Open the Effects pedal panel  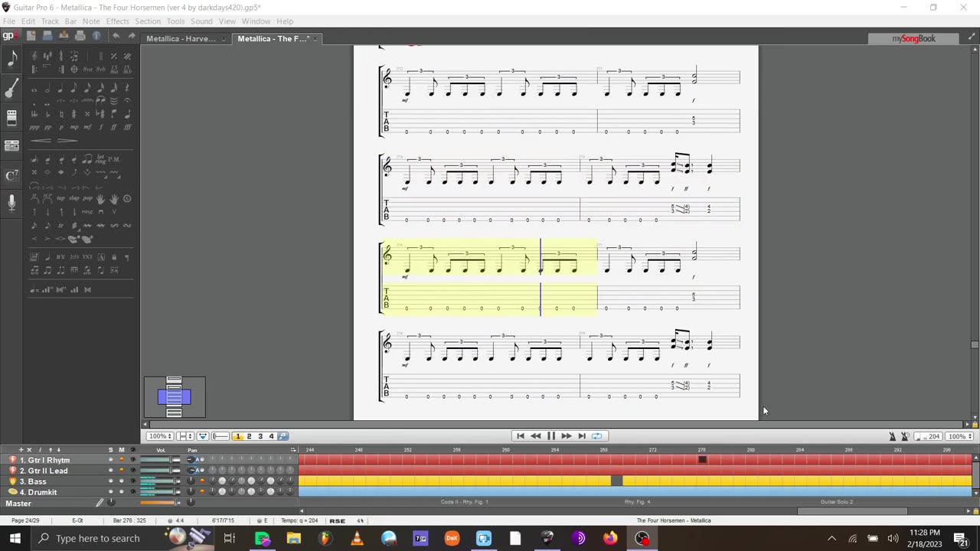11,118
